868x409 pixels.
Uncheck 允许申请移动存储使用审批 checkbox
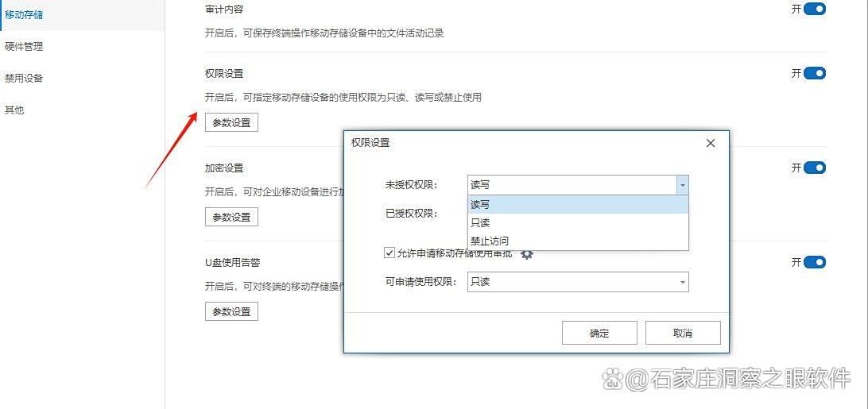click(389, 253)
